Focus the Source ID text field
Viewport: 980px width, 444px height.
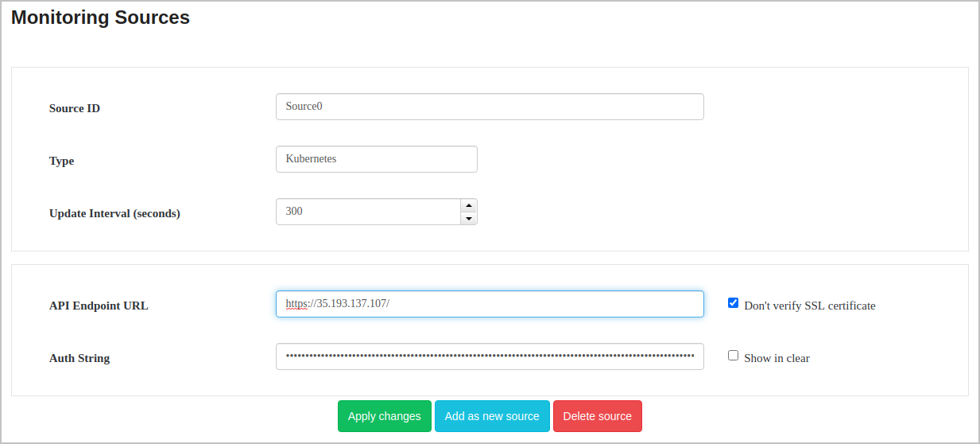pyautogui.click(x=489, y=107)
